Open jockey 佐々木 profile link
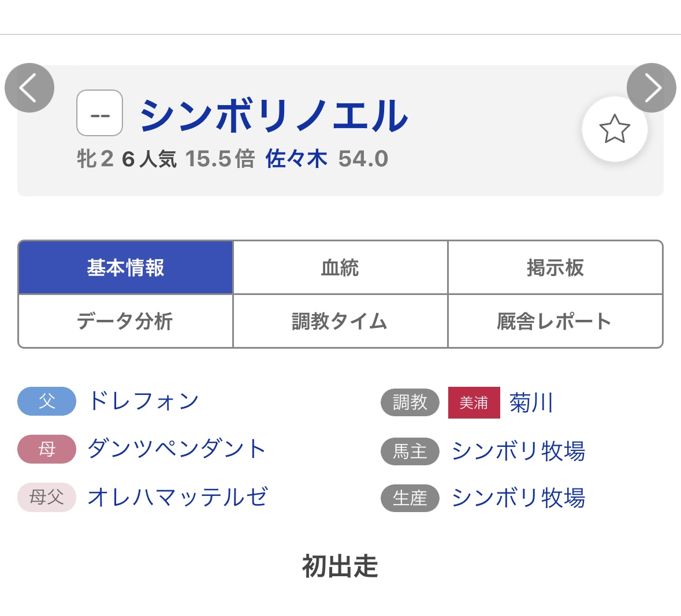The height and width of the screenshot is (616, 681). pos(296,159)
